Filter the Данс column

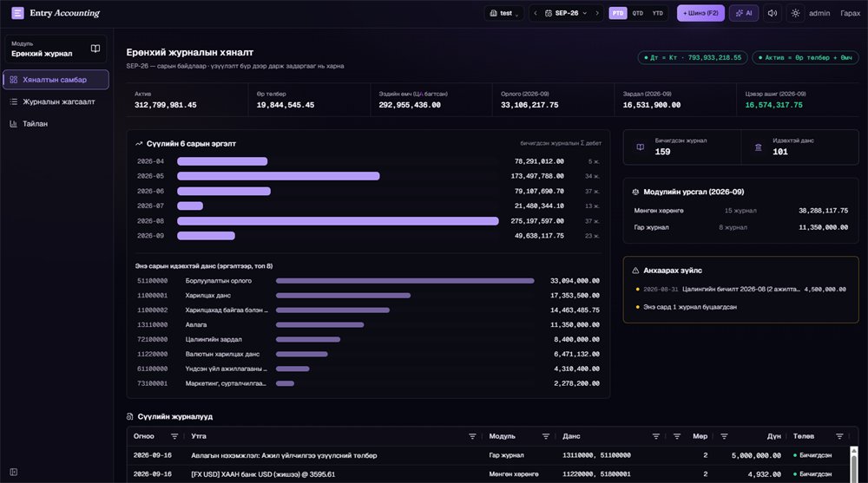pyautogui.click(x=656, y=436)
